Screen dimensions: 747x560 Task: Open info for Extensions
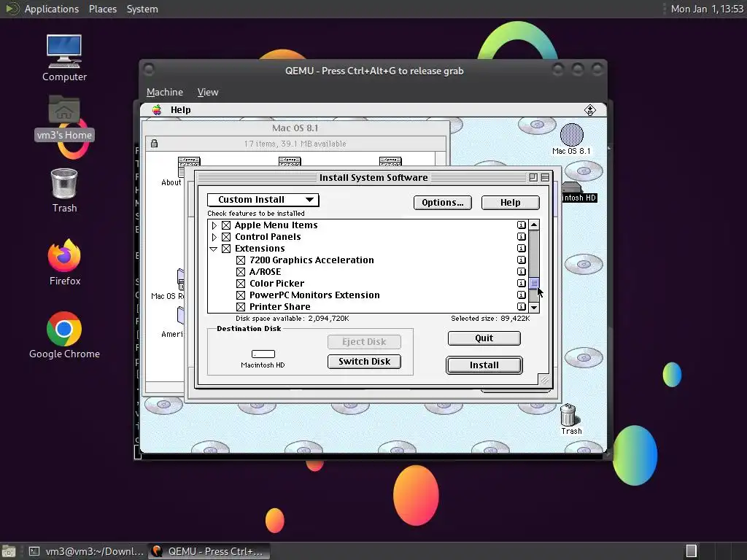pos(521,248)
